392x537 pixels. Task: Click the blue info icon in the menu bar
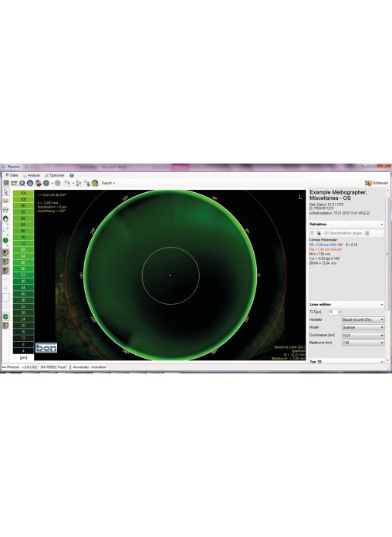coord(72,175)
